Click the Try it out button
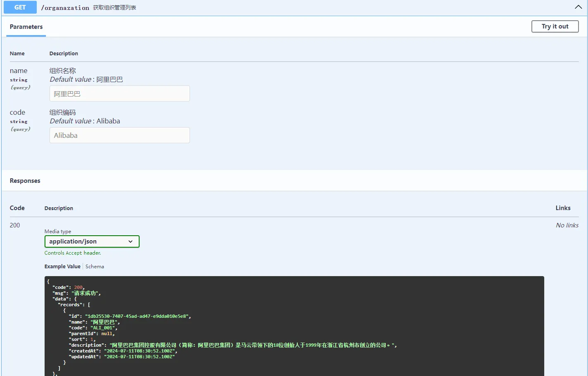588x376 pixels. click(555, 26)
